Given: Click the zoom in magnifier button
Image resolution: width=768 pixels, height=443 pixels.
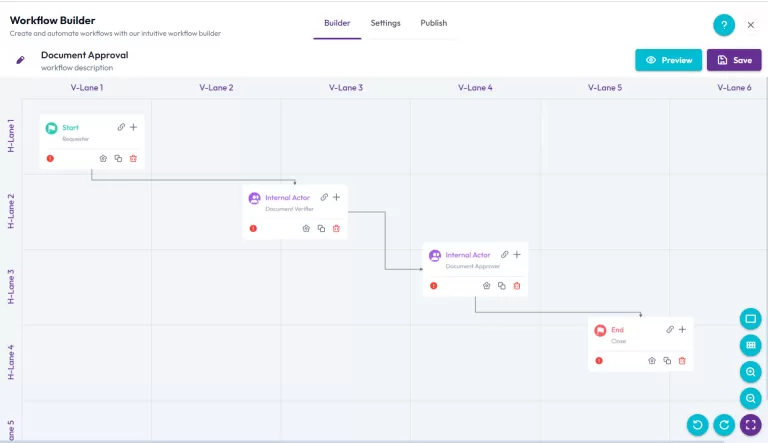Looking at the screenshot, I should [x=750, y=372].
